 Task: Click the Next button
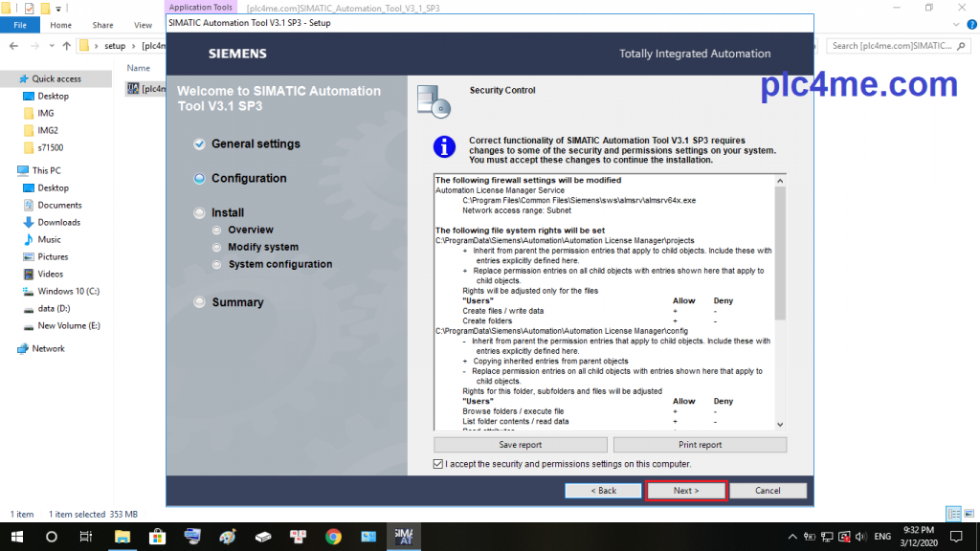pyautogui.click(x=686, y=491)
